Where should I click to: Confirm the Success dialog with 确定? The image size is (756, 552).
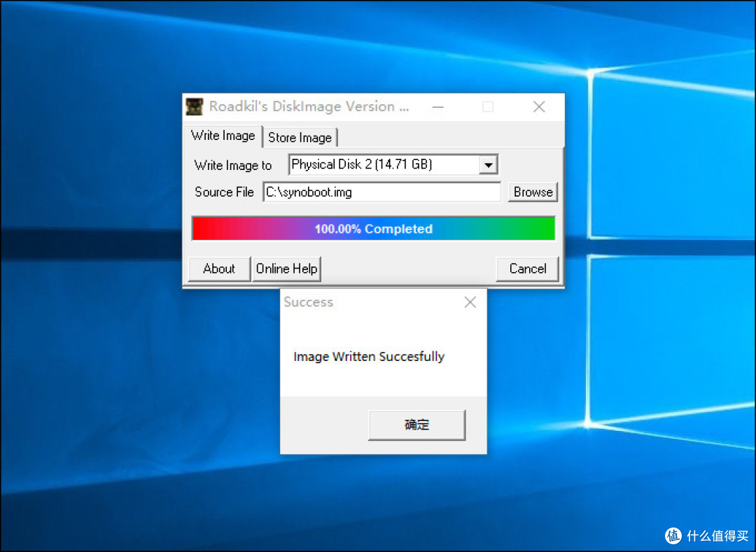(x=416, y=425)
